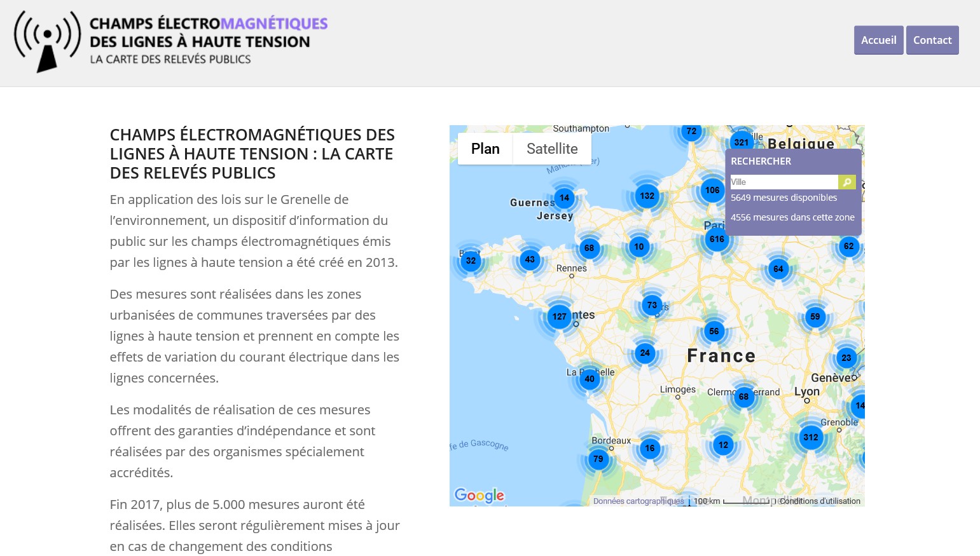Viewport: 980px width, 556px height.
Task: Select the 68 marker near Clermont-Ferrand
Action: 743,397
